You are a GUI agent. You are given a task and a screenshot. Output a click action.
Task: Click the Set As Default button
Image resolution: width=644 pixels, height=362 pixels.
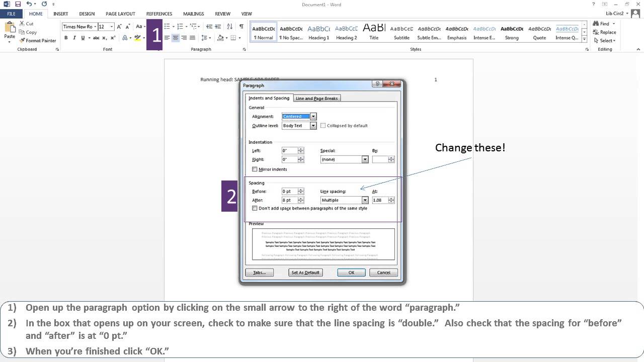305,273
